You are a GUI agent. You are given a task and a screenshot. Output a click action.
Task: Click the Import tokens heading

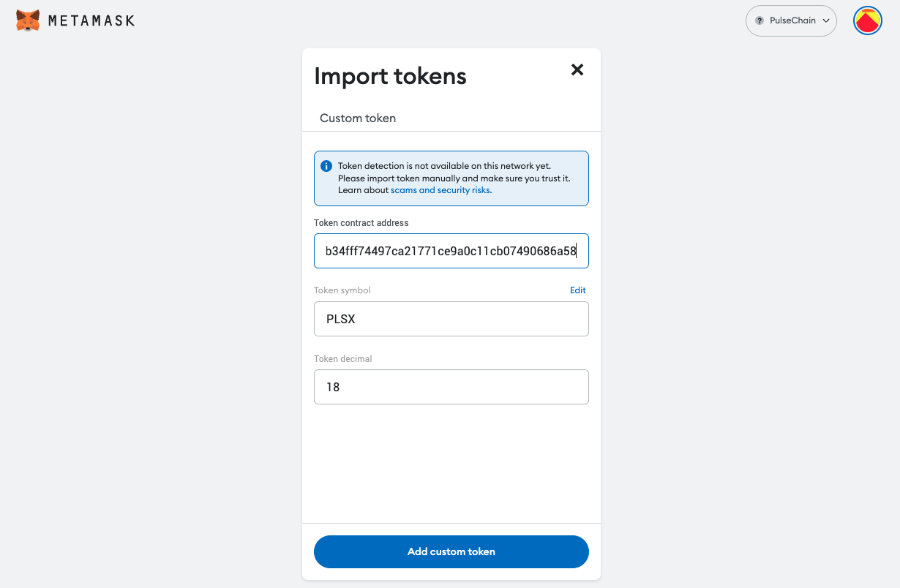pyautogui.click(x=390, y=76)
